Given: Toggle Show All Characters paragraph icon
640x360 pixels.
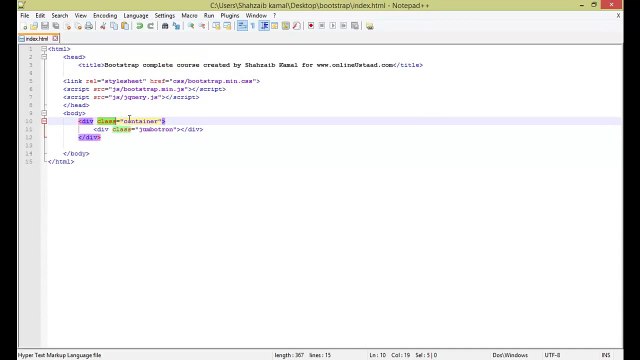Looking at the screenshot, I should (253, 26).
